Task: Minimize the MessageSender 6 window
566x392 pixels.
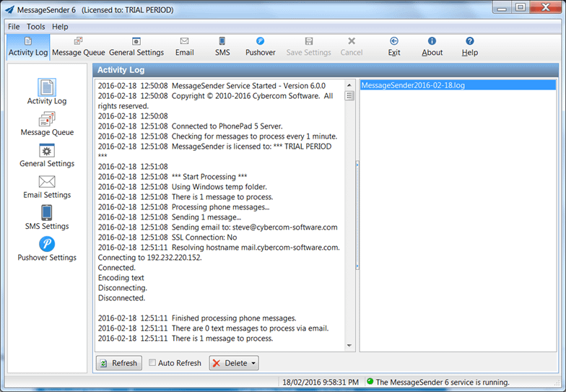Action: pyautogui.click(x=501, y=8)
